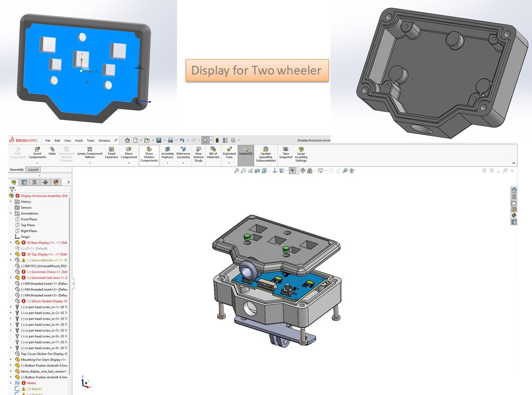Screen dimensions: 532x395
Task: Select Top Plane in feature tree
Action: (x=28, y=225)
